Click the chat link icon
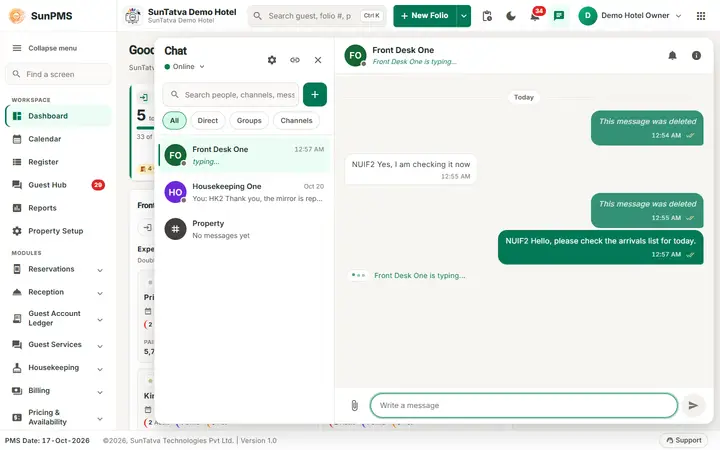 295,60
